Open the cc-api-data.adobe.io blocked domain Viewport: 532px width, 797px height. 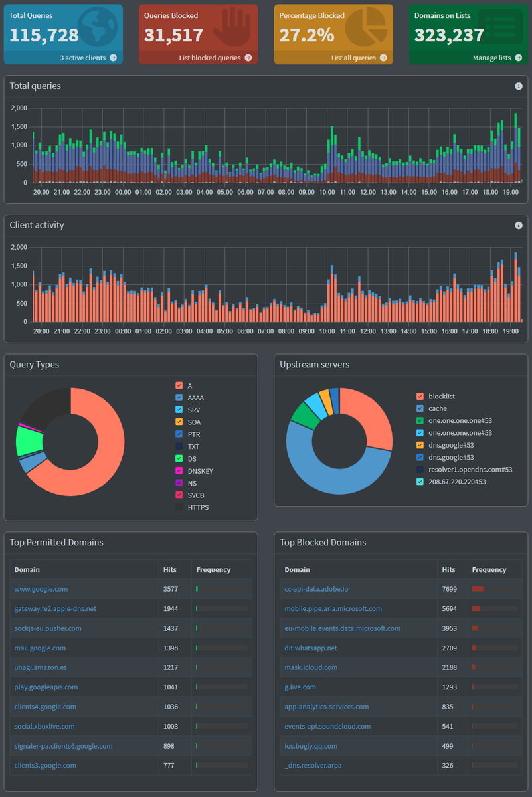point(316,589)
